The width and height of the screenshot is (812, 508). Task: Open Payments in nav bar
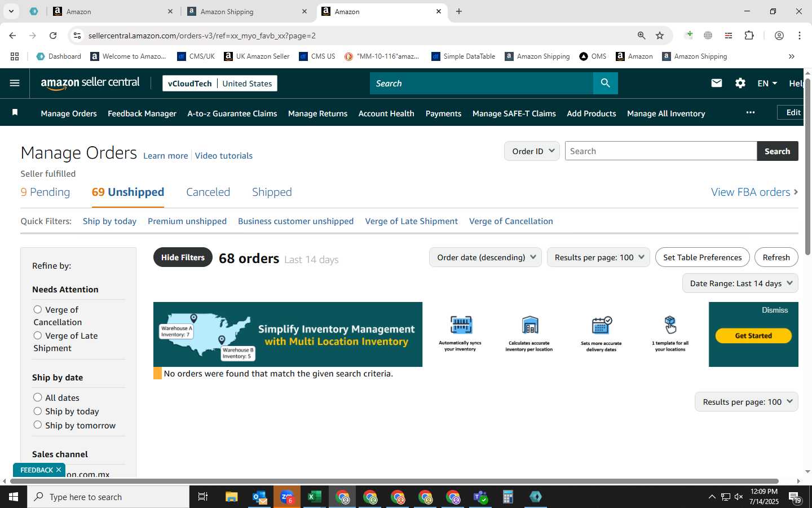(443, 113)
